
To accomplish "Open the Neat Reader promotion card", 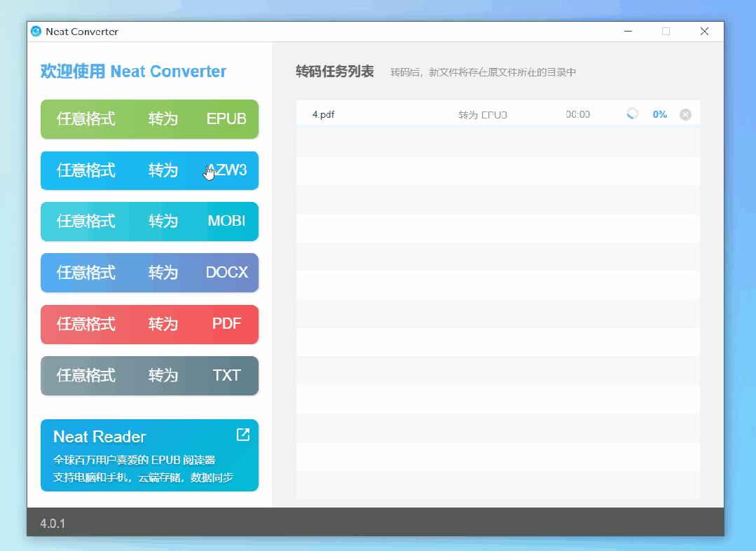I will pyautogui.click(x=149, y=455).
